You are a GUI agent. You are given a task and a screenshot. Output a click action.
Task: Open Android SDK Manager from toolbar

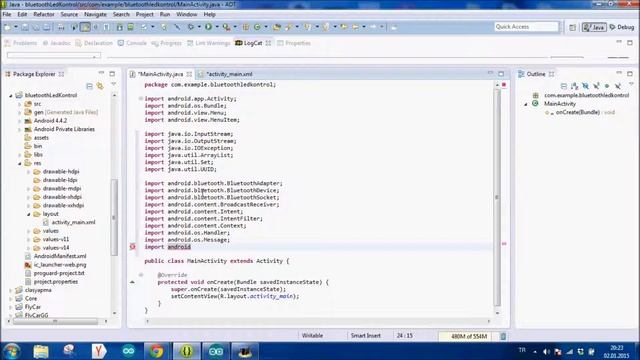click(x=120, y=27)
